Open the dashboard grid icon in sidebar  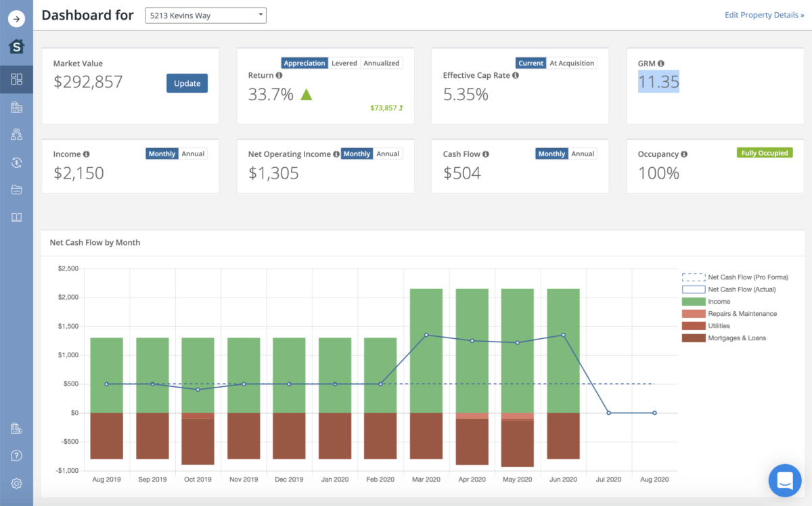pos(16,79)
